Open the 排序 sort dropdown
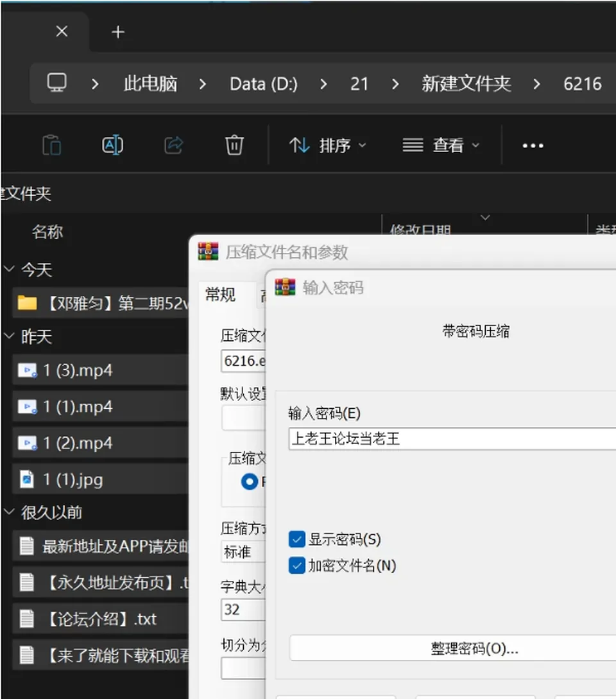The height and width of the screenshot is (699, 616). coord(328,145)
